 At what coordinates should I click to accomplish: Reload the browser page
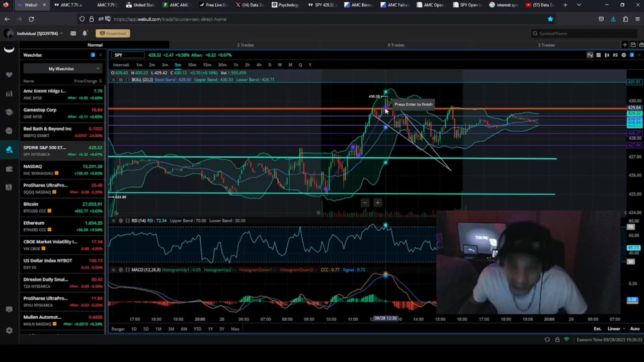31,19
